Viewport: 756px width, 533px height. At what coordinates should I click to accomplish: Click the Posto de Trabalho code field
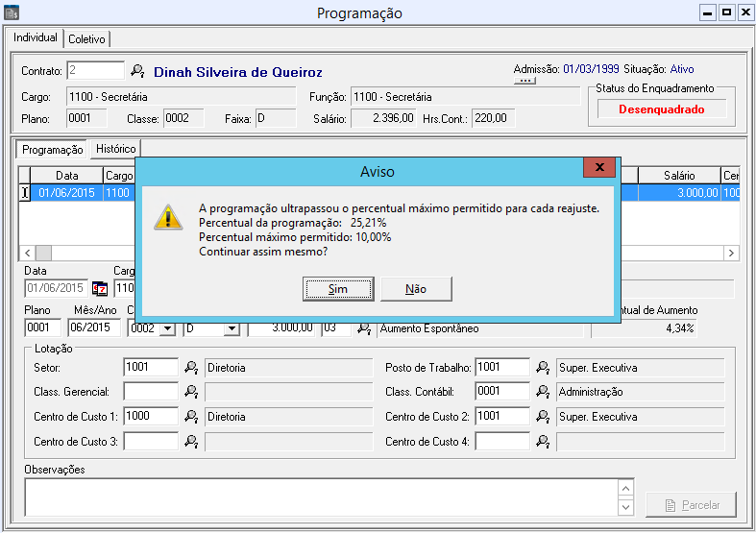(x=502, y=367)
